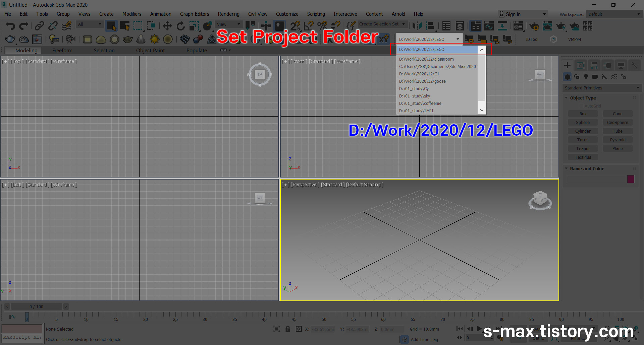Click the Teapot object button
Image resolution: width=644 pixels, height=345 pixels.
point(583,149)
